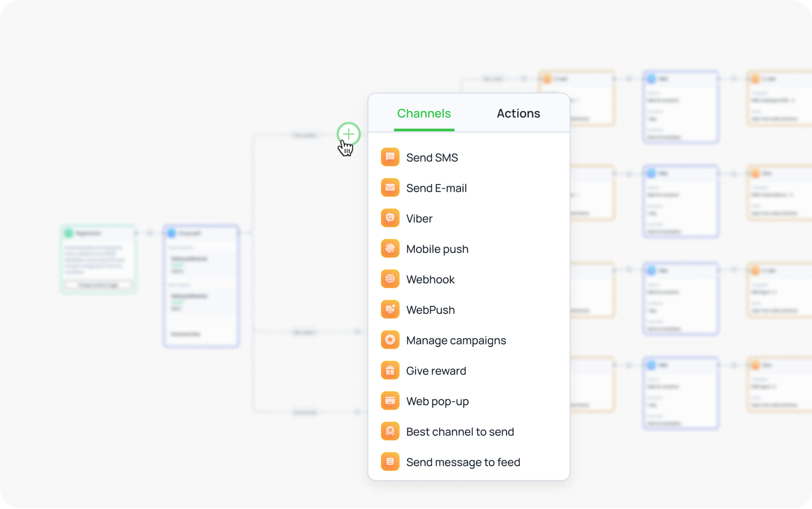Select the blurred green Registration start node
Screen dimensions: 812x509
click(98, 259)
